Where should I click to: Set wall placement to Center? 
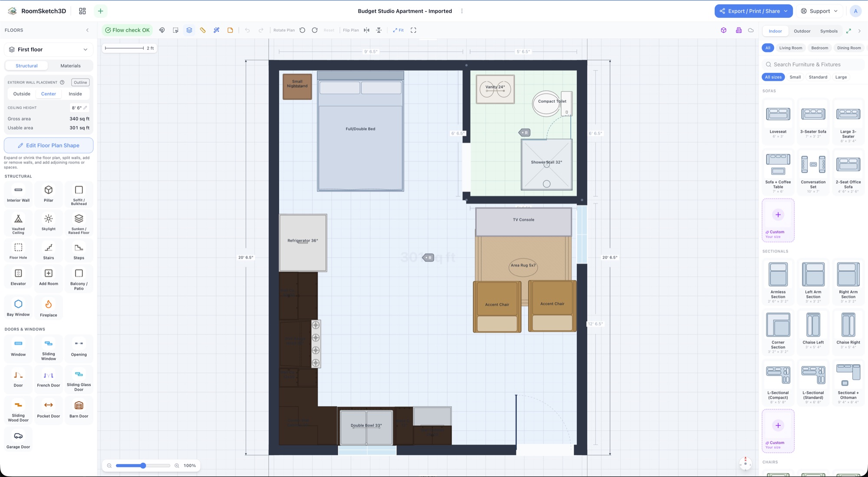[x=49, y=94]
